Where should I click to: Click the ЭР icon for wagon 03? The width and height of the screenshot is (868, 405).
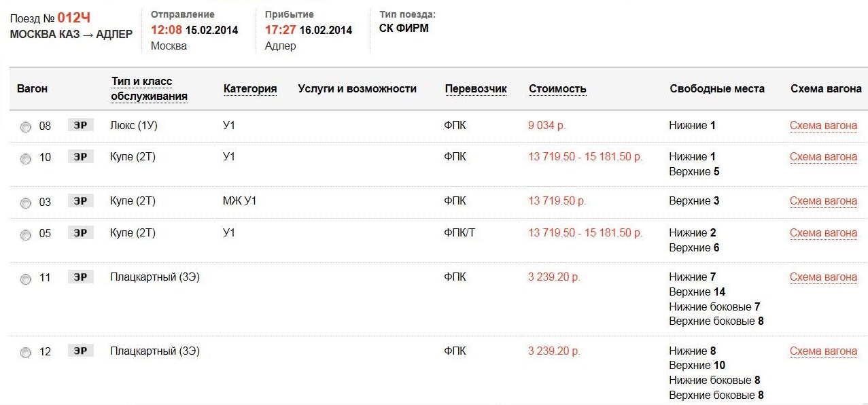[80, 201]
